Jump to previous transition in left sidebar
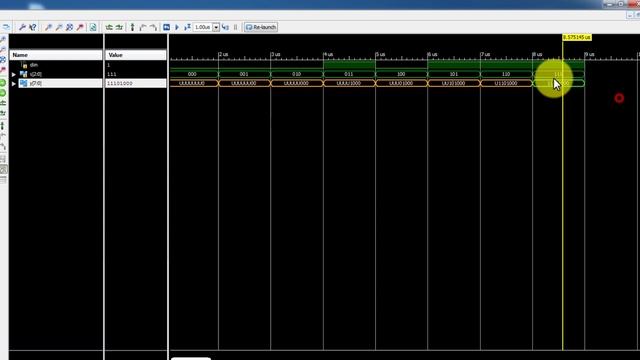 point(3,136)
